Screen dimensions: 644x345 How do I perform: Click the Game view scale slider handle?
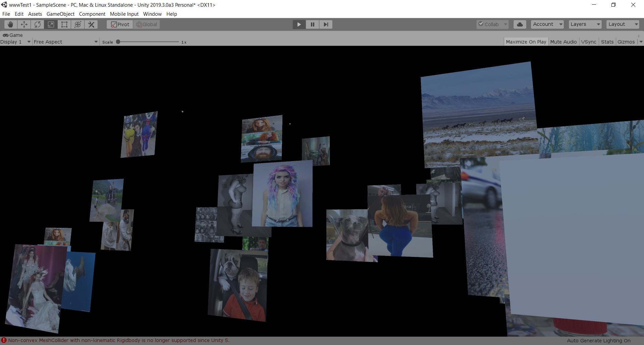click(x=118, y=42)
